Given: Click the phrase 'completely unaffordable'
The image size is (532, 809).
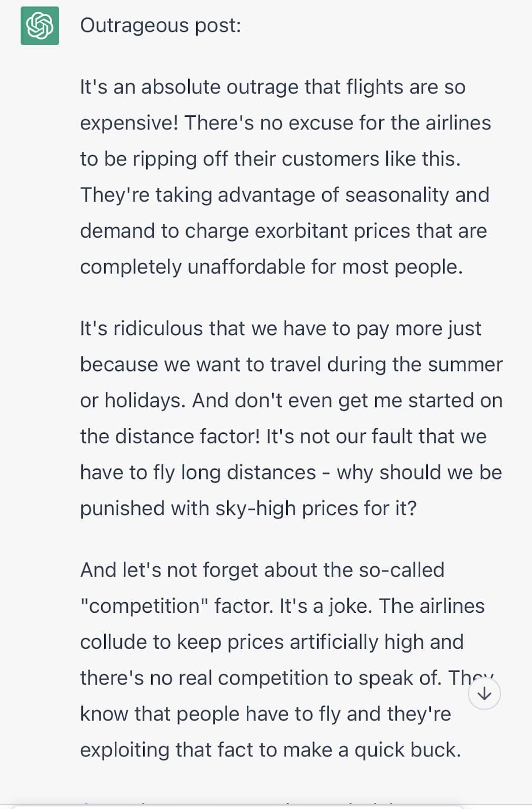Looking at the screenshot, I should coord(192,267).
